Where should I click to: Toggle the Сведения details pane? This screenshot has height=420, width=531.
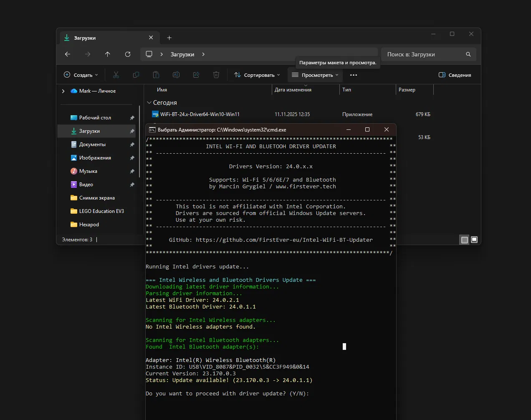point(455,75)
